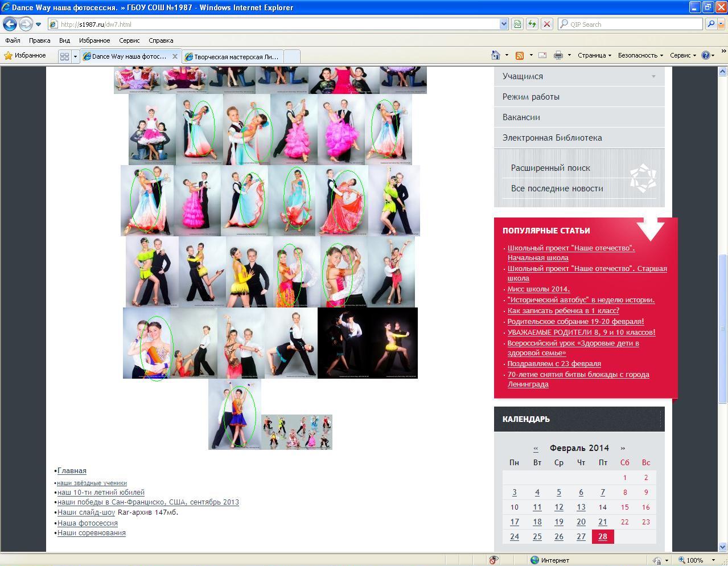Select calendar date 3

pos(514,492)
